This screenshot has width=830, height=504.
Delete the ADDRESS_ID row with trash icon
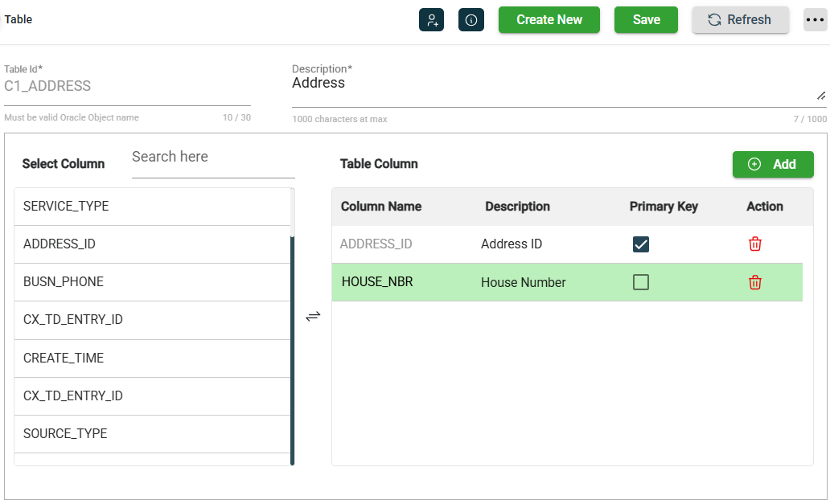pyautogui.click(x=754, y=244)
